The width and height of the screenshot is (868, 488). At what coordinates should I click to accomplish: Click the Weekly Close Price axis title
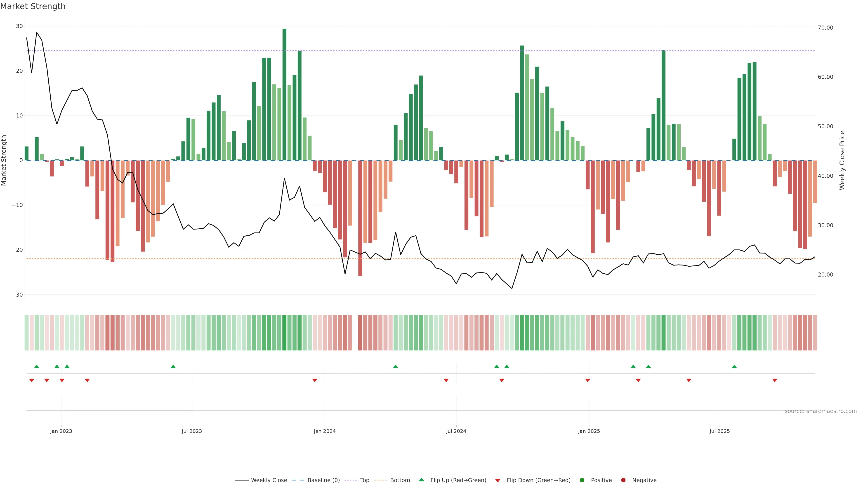pyautogui.click(x=842, y=160)
